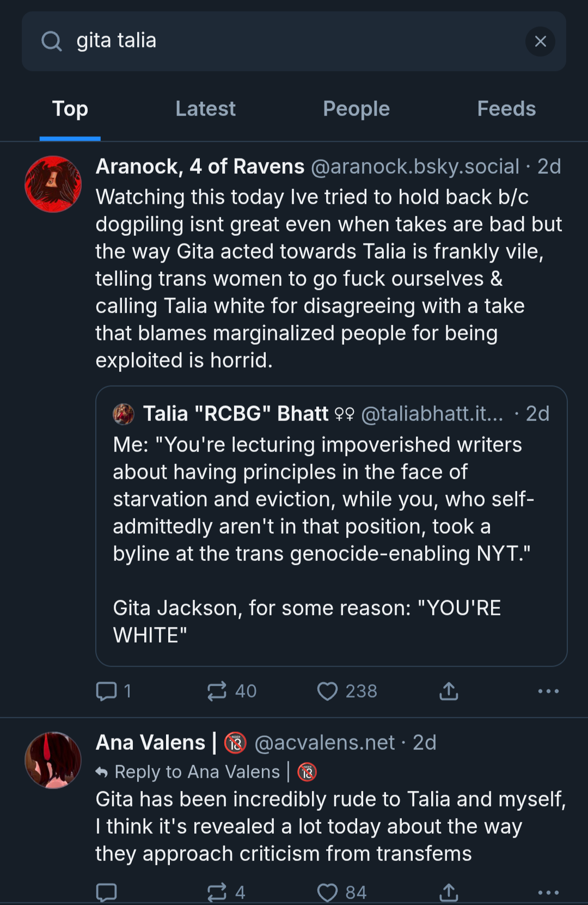Open Aranock's profile avatar
This screenshot has height=905, width=588.
(53, 184)
